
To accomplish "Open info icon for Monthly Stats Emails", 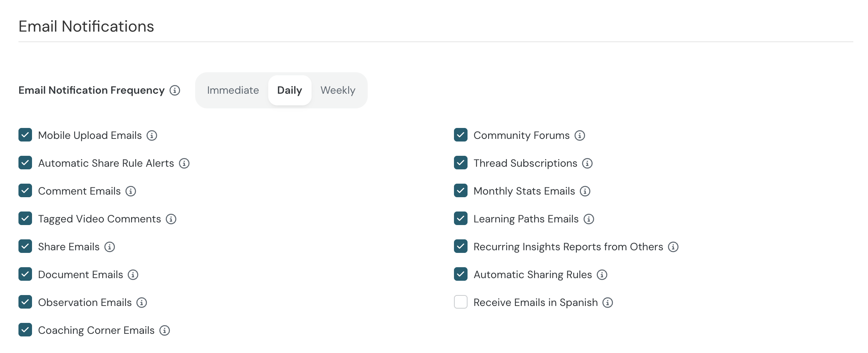I will pos(585,191).
